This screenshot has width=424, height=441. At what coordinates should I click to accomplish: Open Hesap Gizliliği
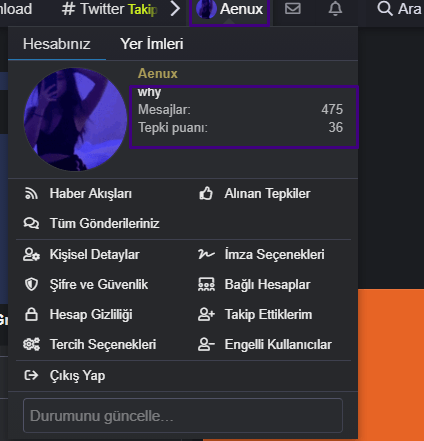point(91,315)
